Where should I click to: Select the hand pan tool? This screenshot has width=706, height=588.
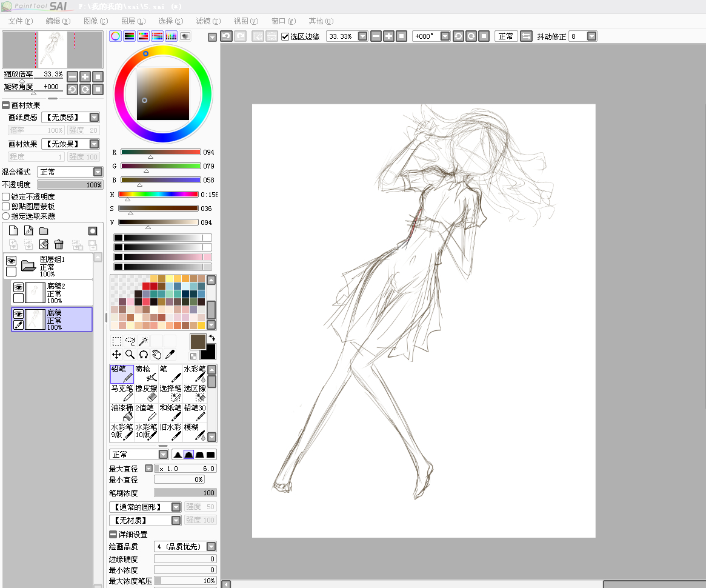157,355
